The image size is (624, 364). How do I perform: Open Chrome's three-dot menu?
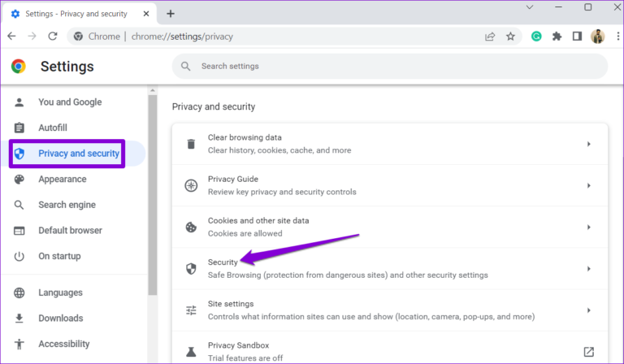coord(618,37)
